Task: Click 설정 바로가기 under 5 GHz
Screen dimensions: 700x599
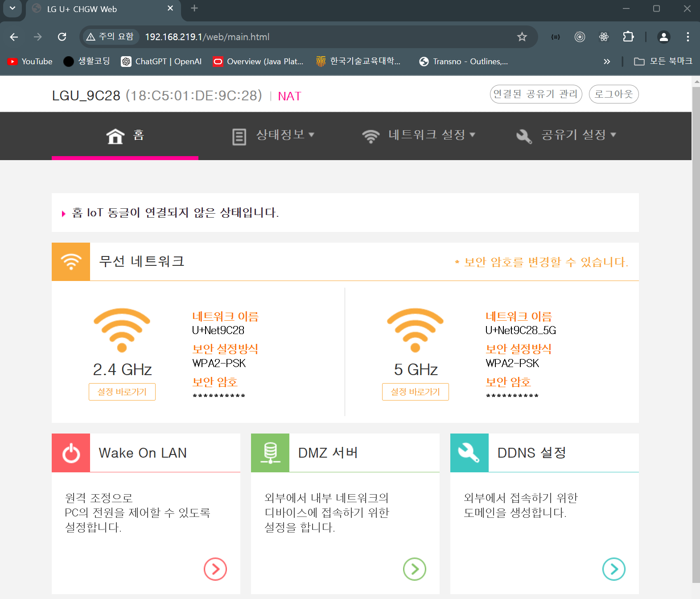Action: [416, 392]
